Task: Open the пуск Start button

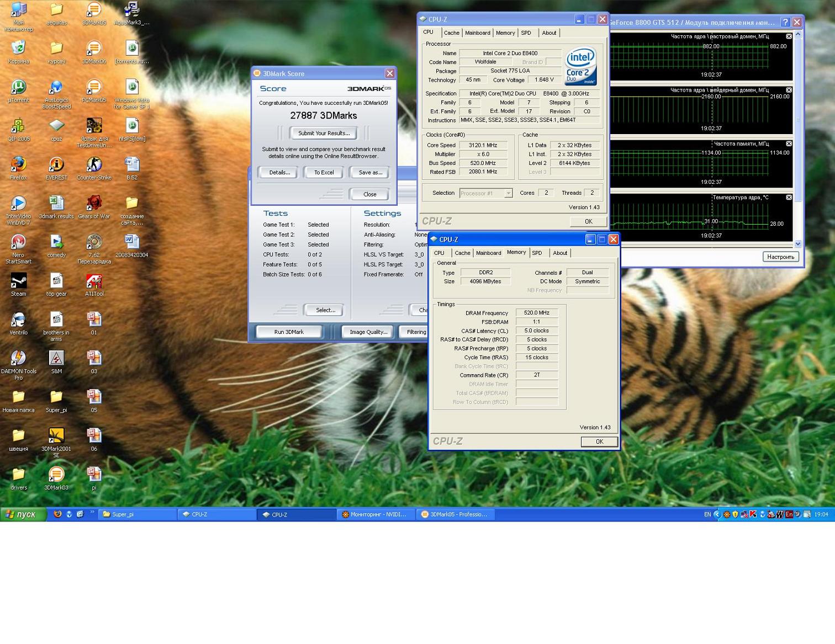Action: coord(22,514)
